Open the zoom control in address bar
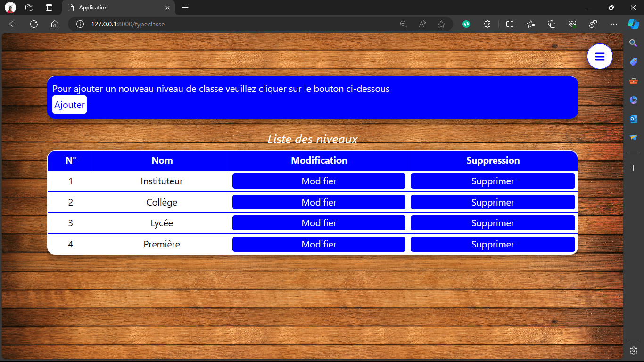 coord(404,24)
